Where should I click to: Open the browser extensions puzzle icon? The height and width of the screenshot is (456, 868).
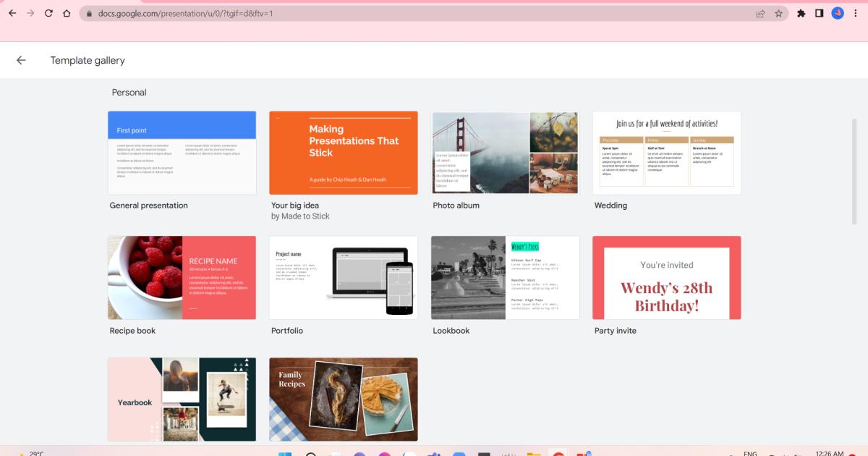click(801, 12)
